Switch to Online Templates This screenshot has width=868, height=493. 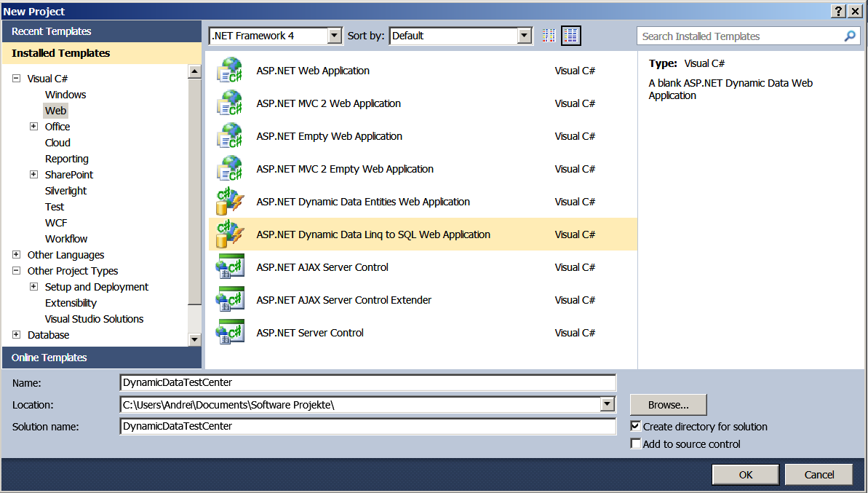click(49, 358)
